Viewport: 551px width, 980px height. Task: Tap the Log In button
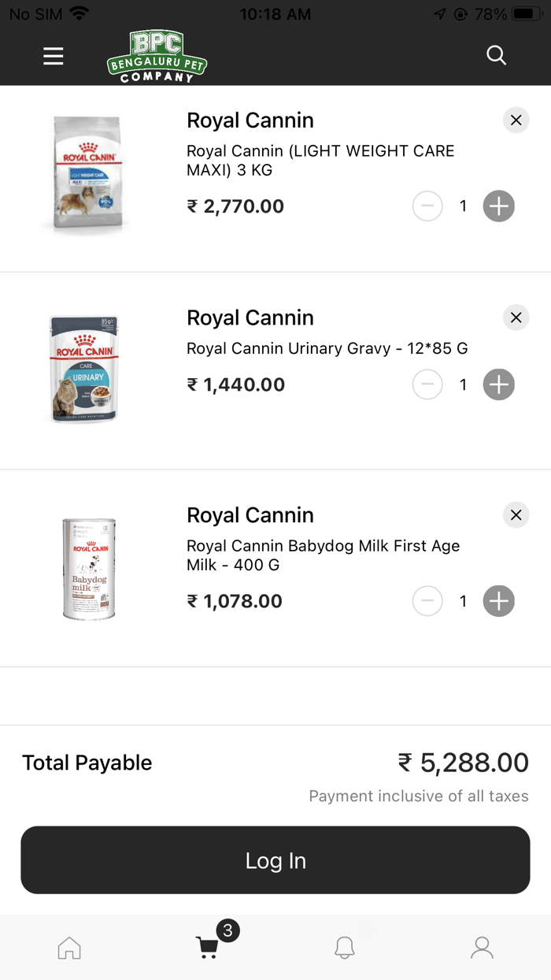tap(275, 860)
